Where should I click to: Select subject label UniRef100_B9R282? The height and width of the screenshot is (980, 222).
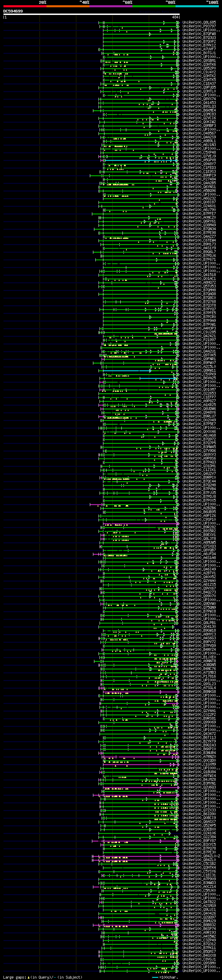tap(199, 527)
